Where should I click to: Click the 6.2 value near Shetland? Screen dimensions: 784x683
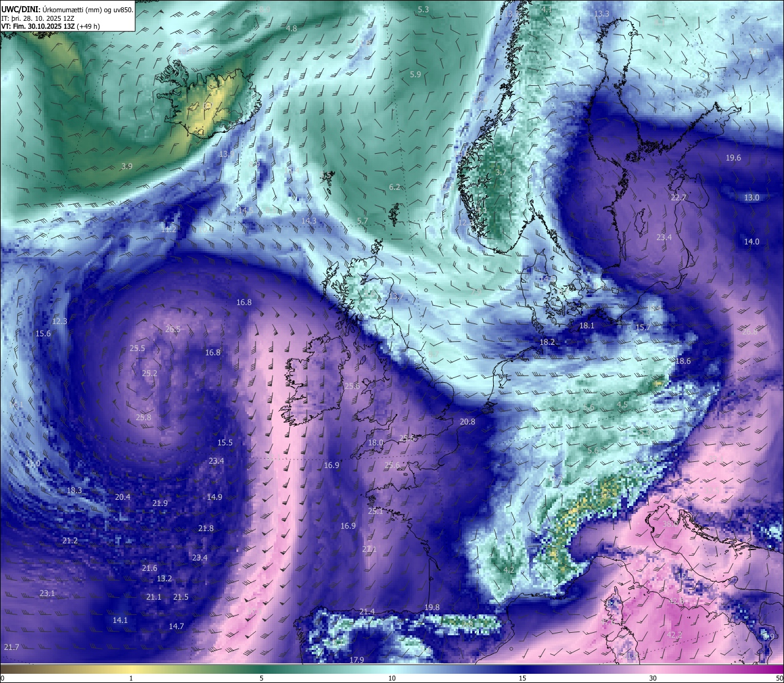pyautogui.click(x=394, y=187)
